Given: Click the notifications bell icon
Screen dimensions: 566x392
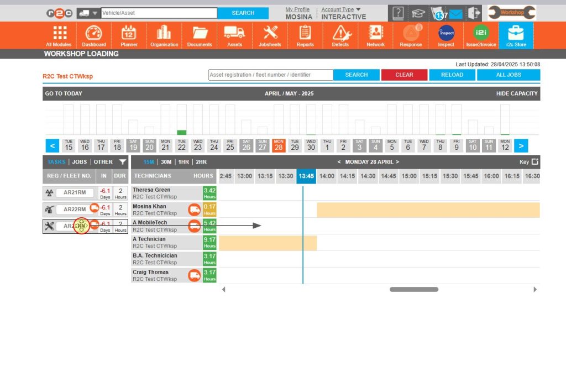Looking at the screenshot, I should [439, 12].
